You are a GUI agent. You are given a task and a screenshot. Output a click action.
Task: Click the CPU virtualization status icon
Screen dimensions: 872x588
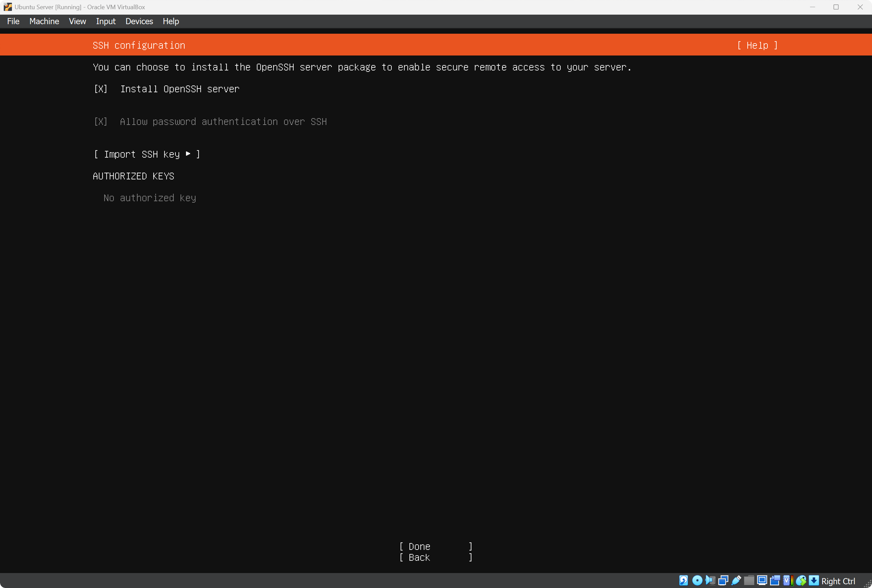point(788,581)
